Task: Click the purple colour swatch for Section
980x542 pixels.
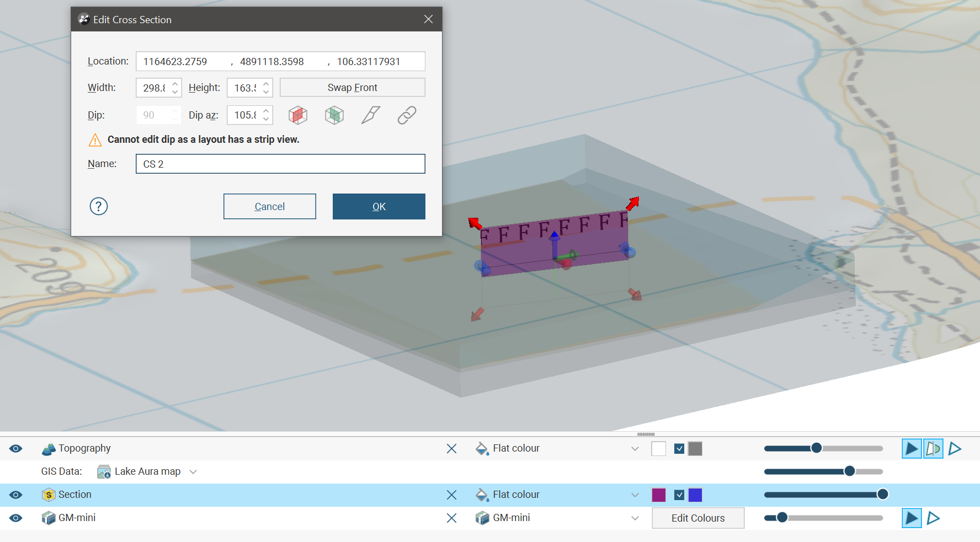Action: [659, 495]
